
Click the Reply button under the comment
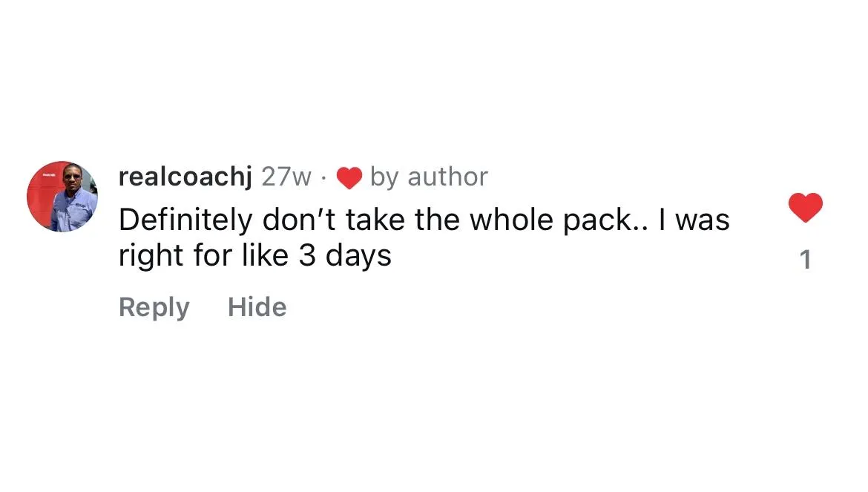tap(154, 307)
